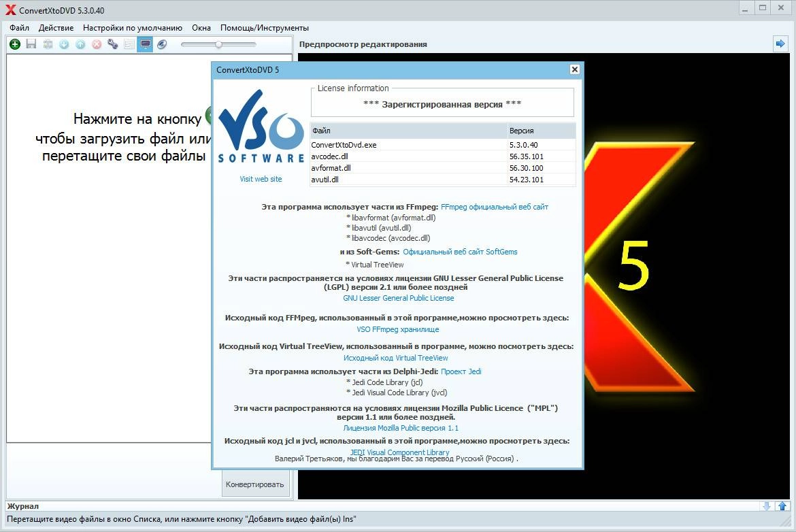
Task: Click the Virtual TreeView list entry
Action: coord(375,265)
